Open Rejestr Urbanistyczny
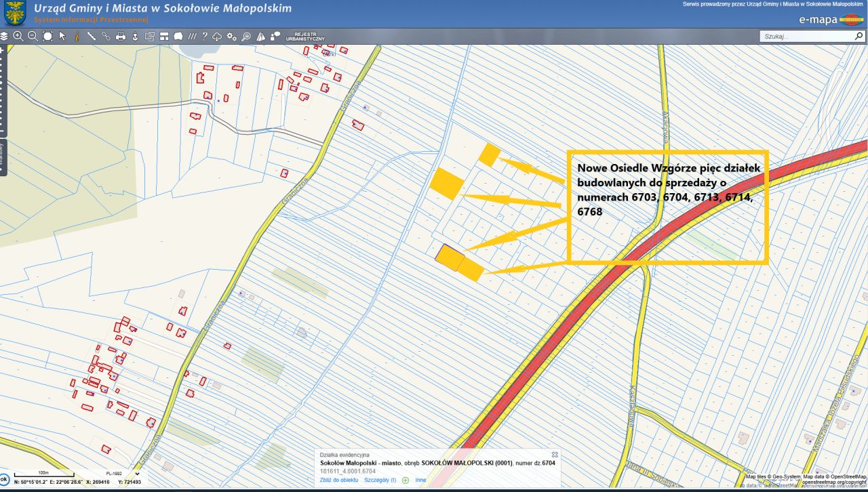The width and height of the screenshot is (868, 492). click(305, 36)
